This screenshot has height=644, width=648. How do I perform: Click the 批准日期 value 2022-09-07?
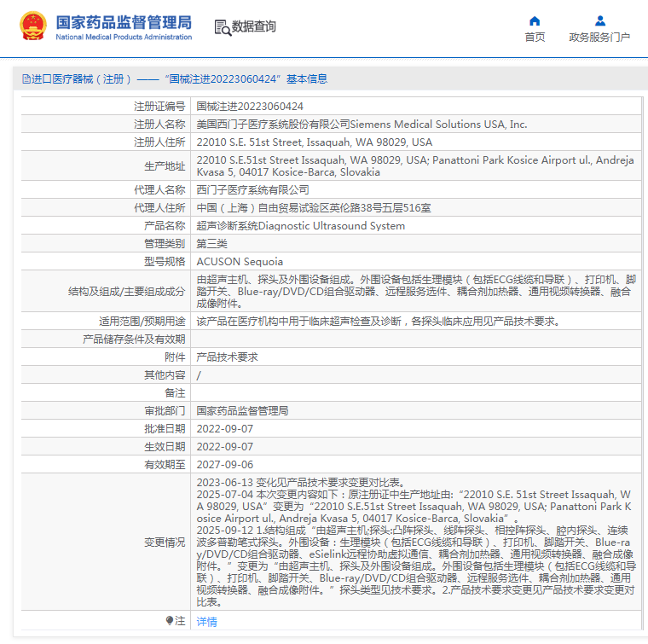point(225,428)
